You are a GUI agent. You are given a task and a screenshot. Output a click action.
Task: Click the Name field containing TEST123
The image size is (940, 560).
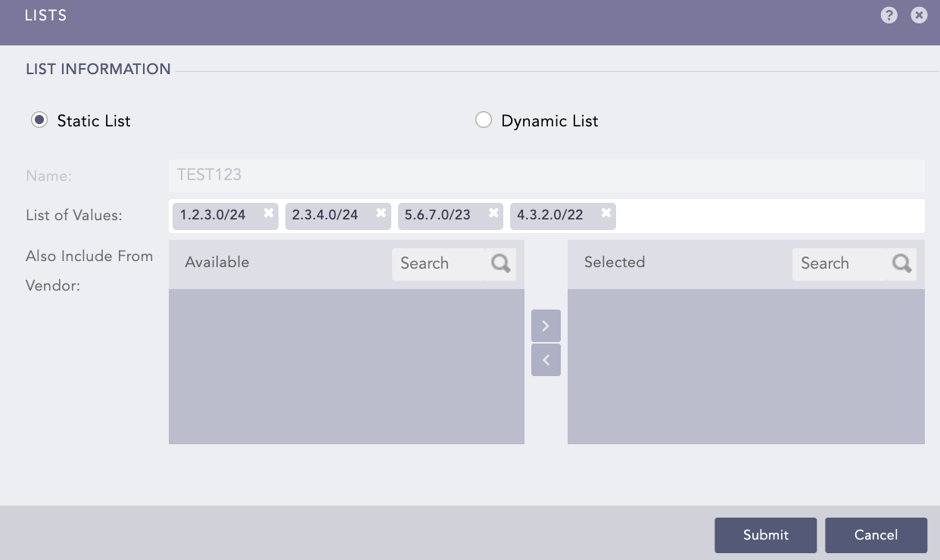[x=545, y=175]
